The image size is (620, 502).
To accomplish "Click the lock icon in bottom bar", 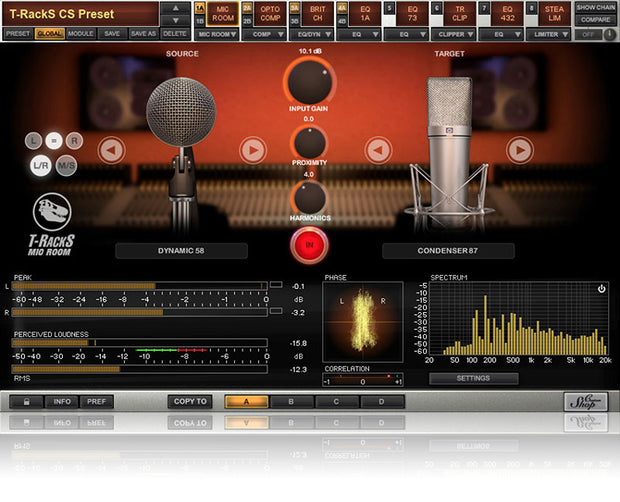I will click(26, 402).
